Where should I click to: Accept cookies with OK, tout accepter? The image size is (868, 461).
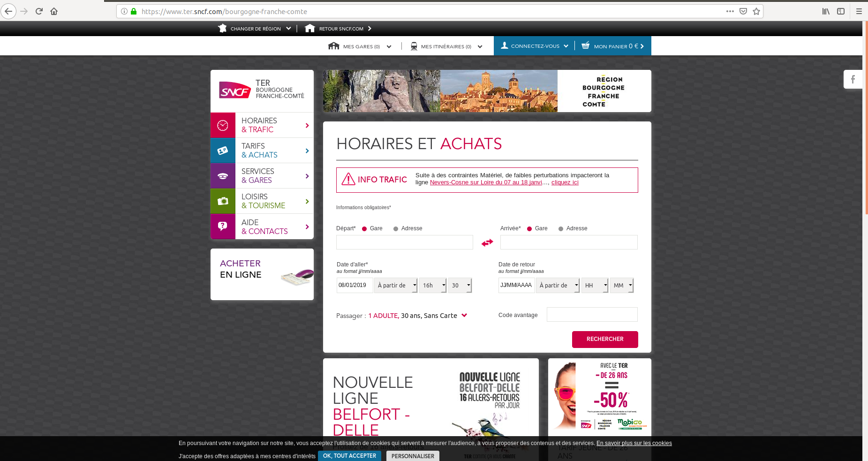point(349,455)
